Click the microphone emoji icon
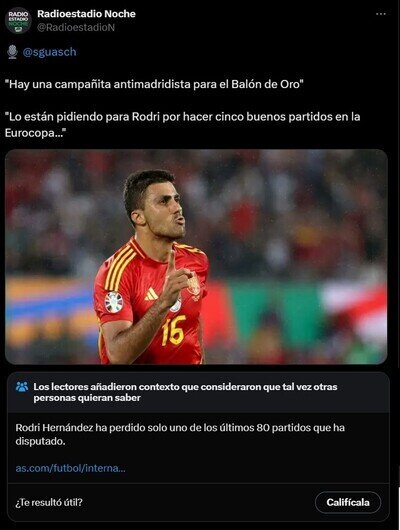400x530 pixels. click(13, 52)
